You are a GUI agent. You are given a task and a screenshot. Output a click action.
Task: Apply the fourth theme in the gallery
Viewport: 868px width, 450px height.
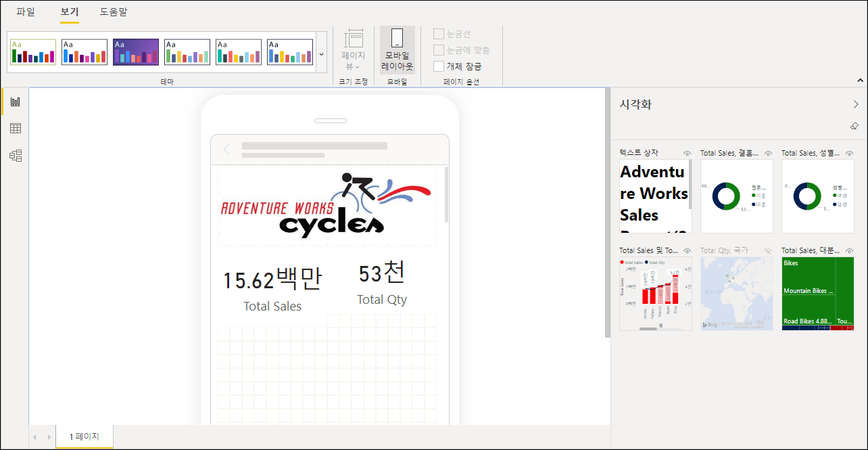187,52
